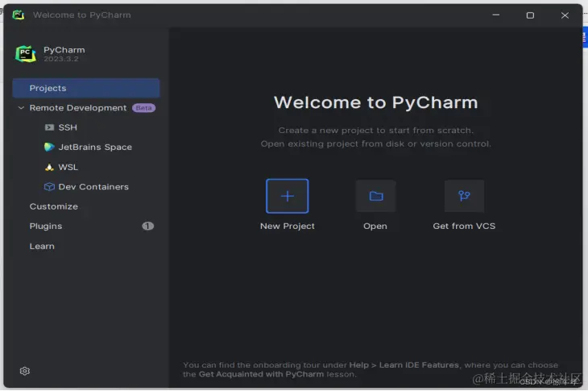Click PyCharm title bar app icon

[x=18, y=15]
